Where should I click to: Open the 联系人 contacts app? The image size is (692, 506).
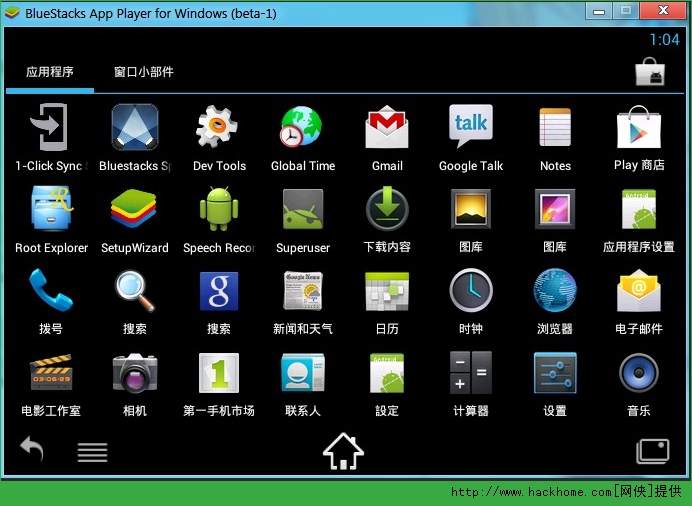pyautogui.click(x=303, y=372)
